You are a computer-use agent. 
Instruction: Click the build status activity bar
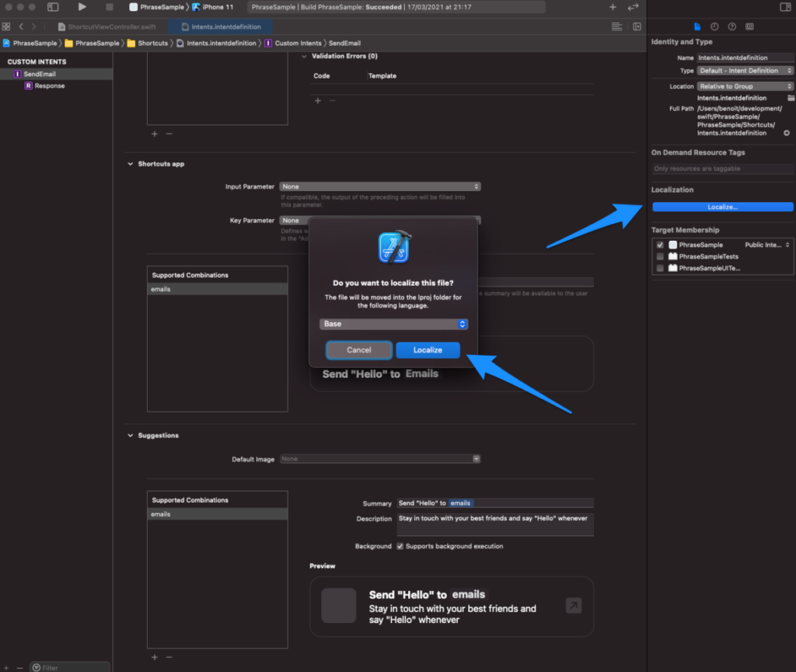pyautogui.click(x=396, y=7)
